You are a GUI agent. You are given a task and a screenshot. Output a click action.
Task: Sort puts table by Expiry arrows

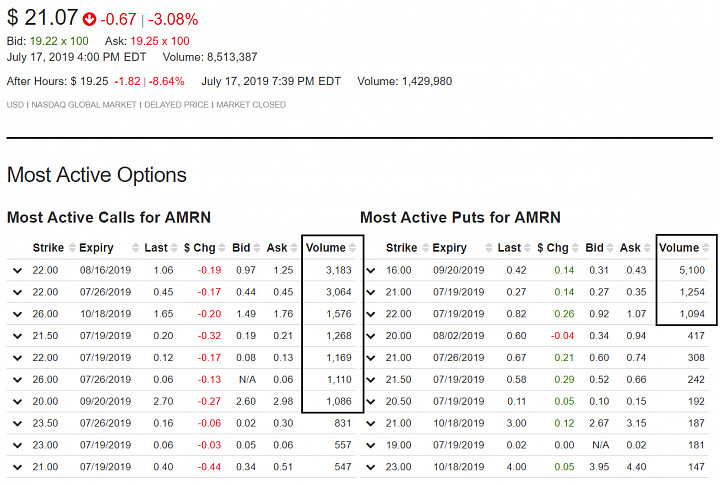pyautogui.click(x=489, y=248)
